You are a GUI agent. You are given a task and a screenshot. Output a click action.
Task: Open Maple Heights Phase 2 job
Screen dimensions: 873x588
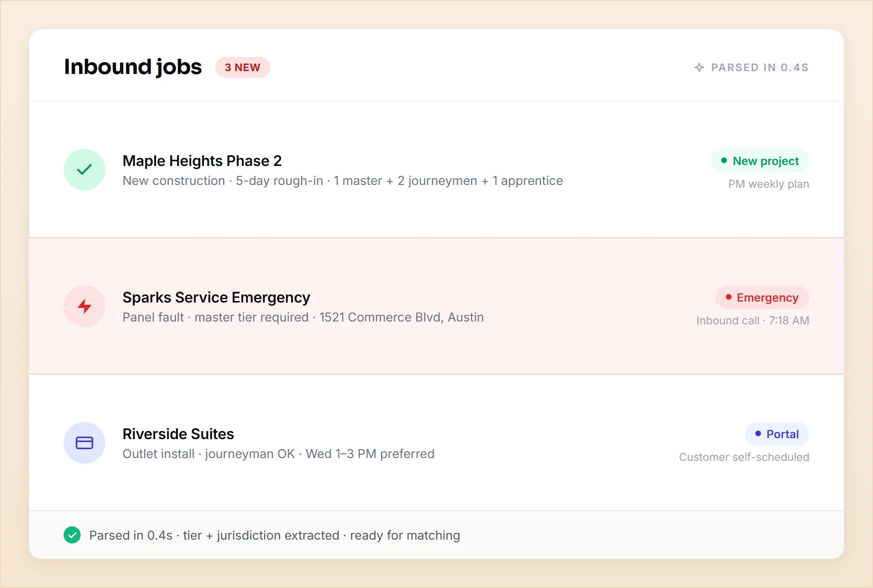pos(436,170)
